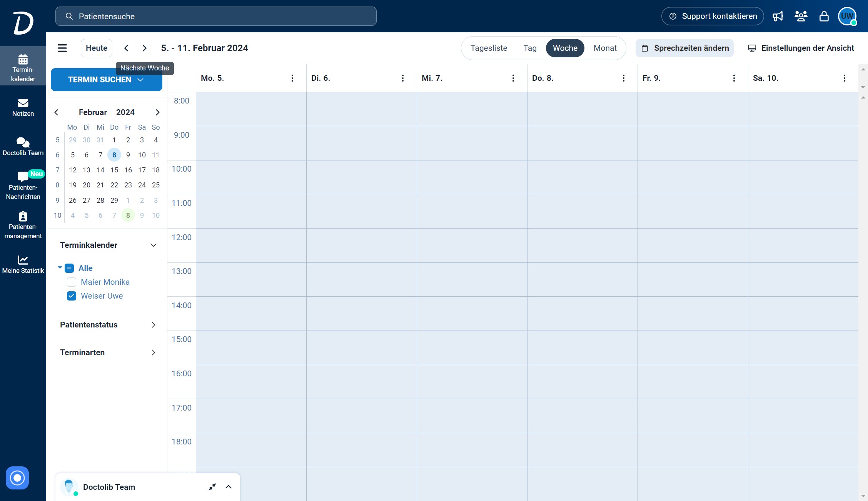Click the Maier Monika label

(105, 282)
